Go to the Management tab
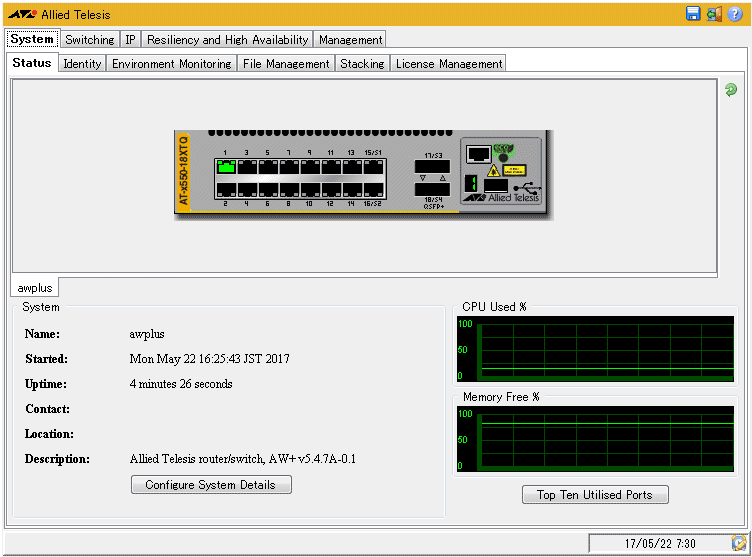The width and height of the screenshot is (752, 557). pyautogui.click(x=350, y=40)
